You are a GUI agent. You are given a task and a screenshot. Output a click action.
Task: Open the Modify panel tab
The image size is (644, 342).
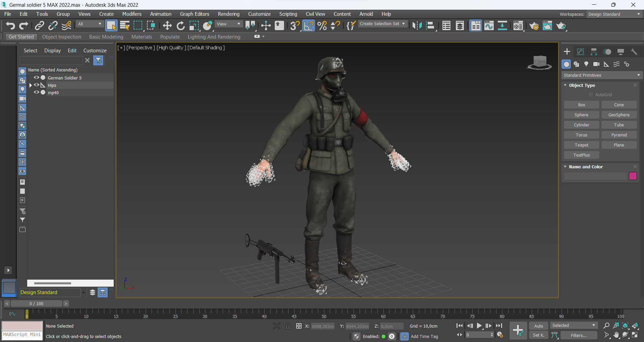point(580,52)
